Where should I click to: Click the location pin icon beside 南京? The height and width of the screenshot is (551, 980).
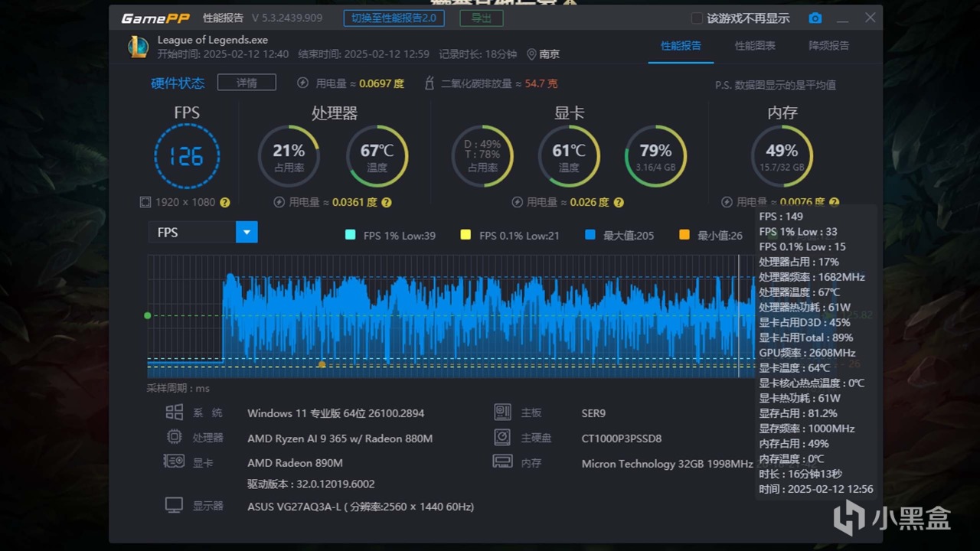[531, 54]
